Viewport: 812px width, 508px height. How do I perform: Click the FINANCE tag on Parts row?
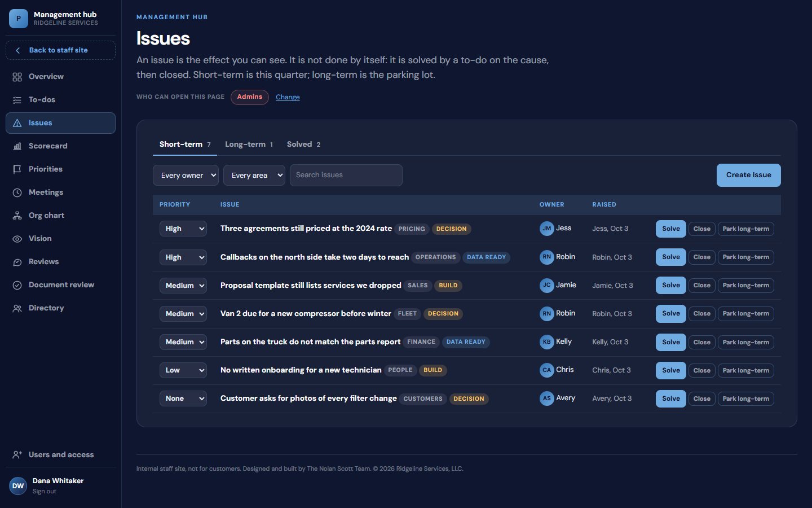(x=421, y=342)
